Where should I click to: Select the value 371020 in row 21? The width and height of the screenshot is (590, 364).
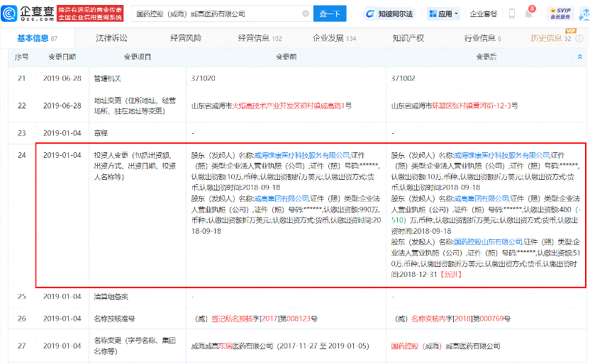coord(204,78)
